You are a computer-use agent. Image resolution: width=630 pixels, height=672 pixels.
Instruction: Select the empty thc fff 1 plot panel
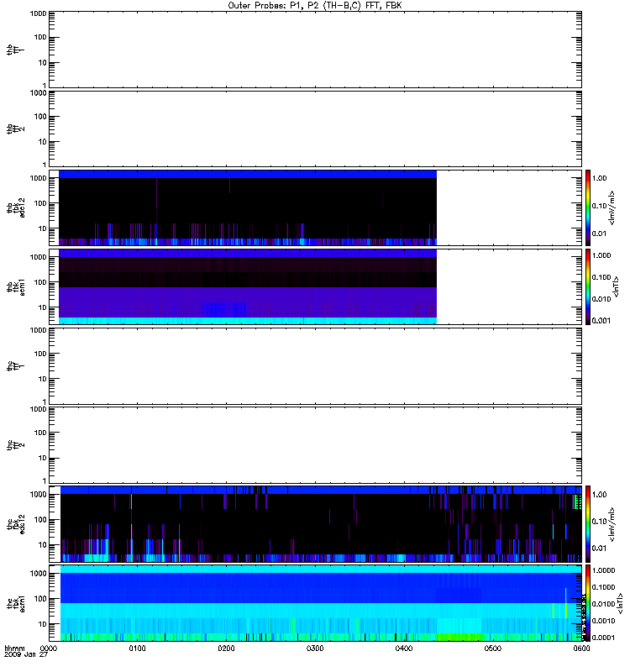tap(316, 365)
